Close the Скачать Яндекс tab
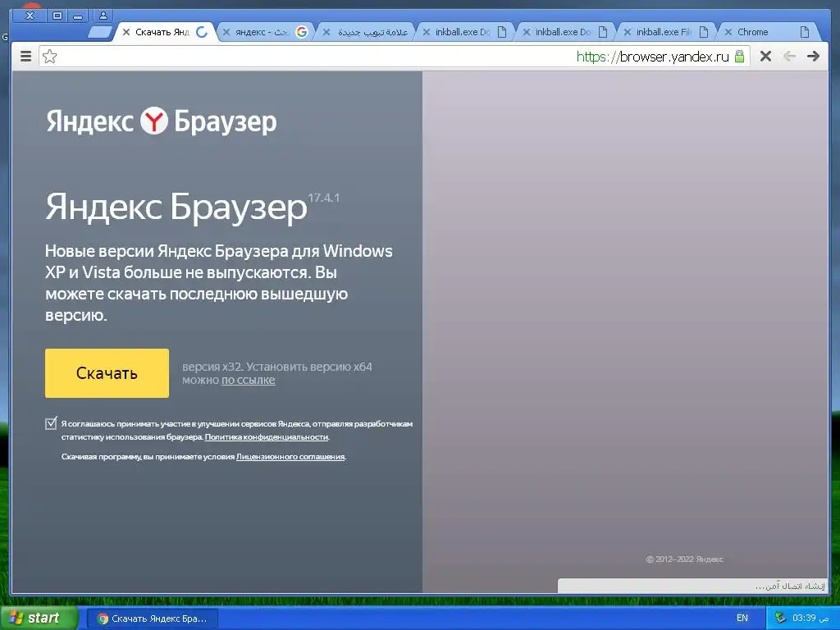The height and width of the screenshot is (630, 840). (126, 32)
